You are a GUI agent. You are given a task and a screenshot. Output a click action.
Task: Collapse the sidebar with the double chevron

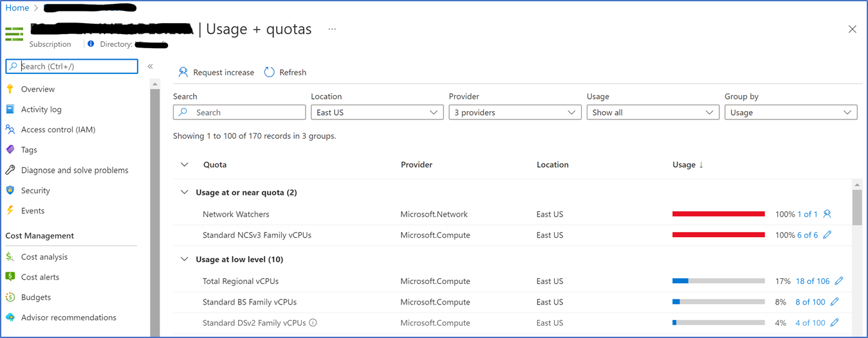tap(150, 66)
